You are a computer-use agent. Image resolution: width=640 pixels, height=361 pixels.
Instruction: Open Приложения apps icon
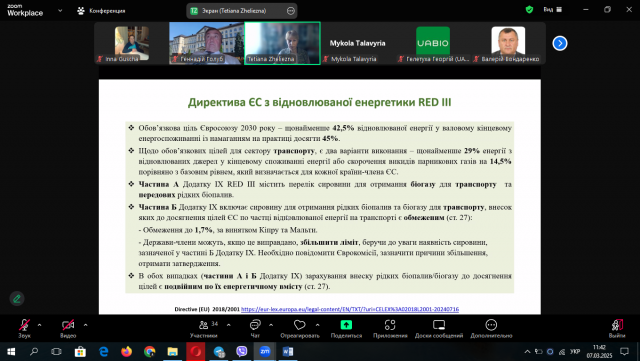pos(390,325)
